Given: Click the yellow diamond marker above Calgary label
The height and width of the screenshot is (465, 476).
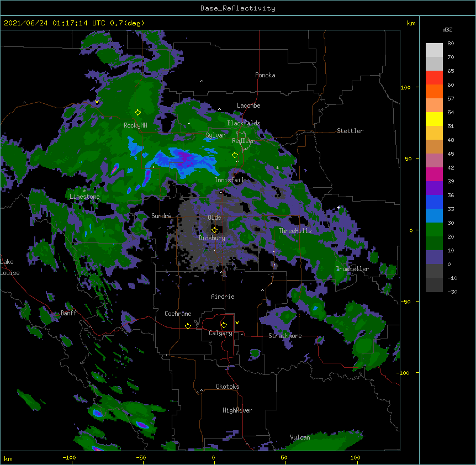Looking at the screenshot, I should click(224, 325).
